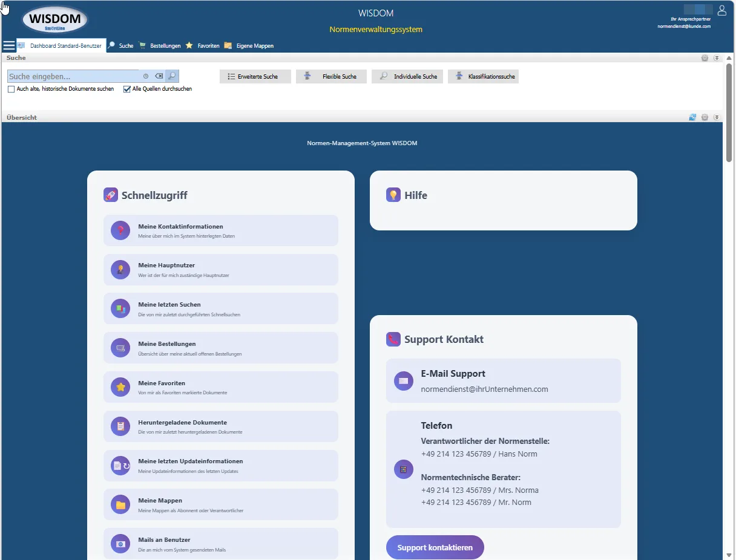Refresh the Übersicht panel
This screenshot has height=560, width=736.
(x=692, y=117)
